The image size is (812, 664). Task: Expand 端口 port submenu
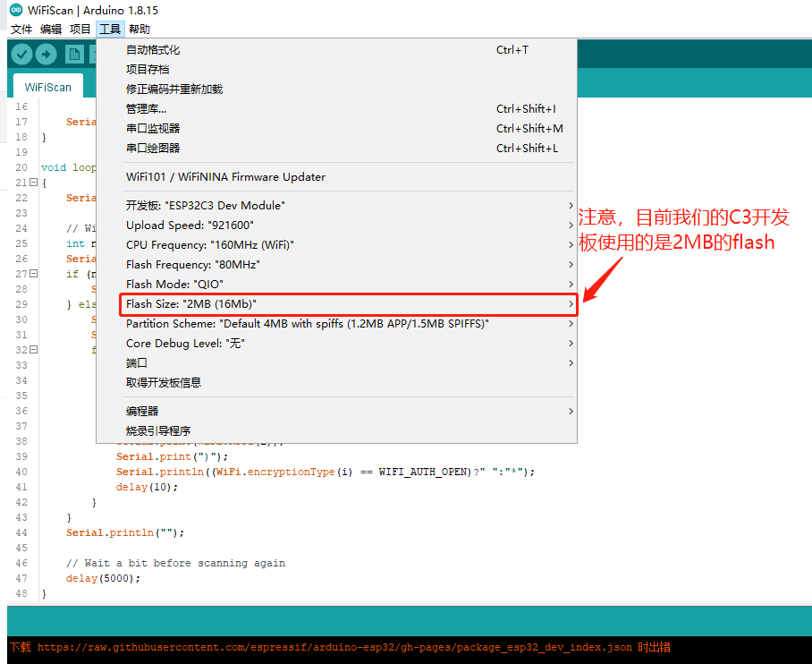[x=336, y=362]
